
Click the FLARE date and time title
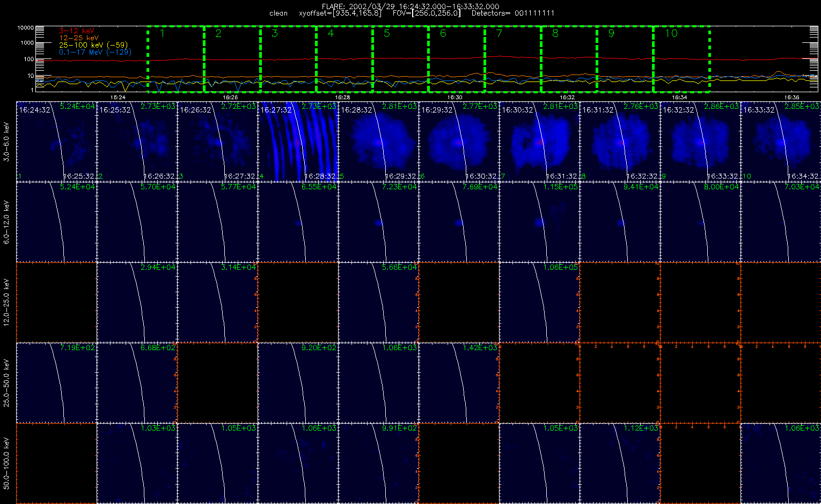(410, 6)
